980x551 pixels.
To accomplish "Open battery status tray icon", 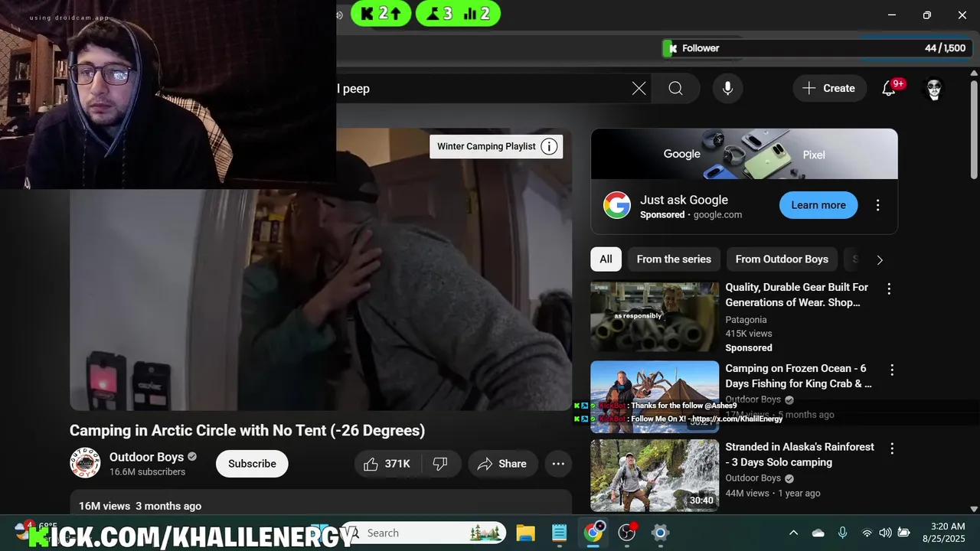I will click(903, 533).
